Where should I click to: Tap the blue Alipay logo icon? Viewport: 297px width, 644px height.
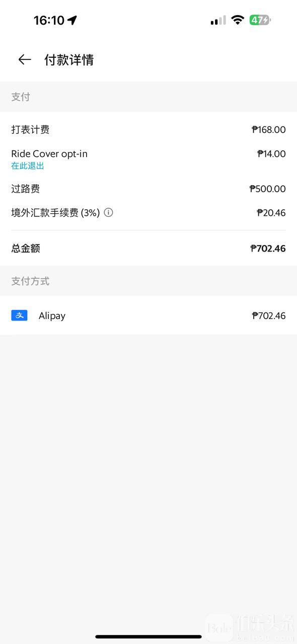click(x=19, y=315)
